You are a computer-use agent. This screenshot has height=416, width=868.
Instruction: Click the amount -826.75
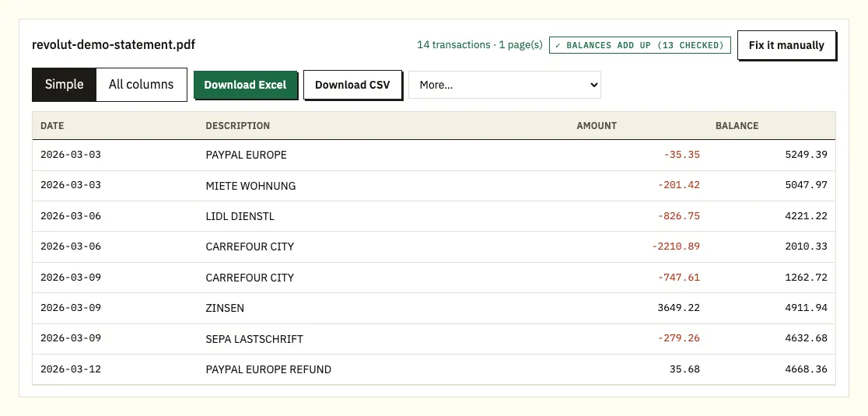[679, 215]
